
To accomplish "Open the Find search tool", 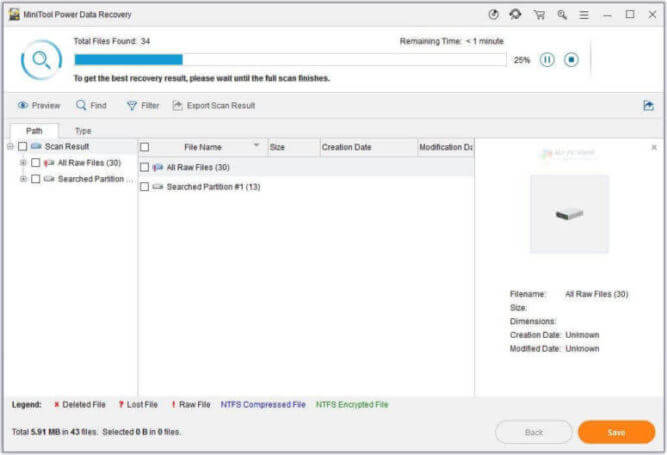I will point(91,105).
